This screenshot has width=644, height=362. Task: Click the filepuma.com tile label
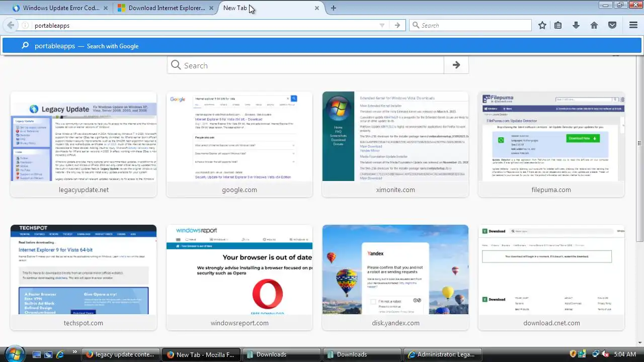pos(551,190)
